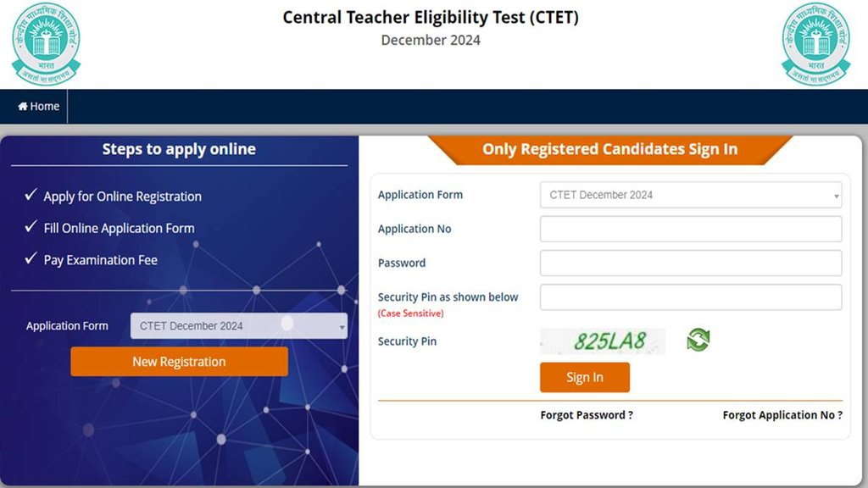Open the Forgot Password link
This screenshot has width=868, height=488.
pyautogui.click(x=587, y=415)
